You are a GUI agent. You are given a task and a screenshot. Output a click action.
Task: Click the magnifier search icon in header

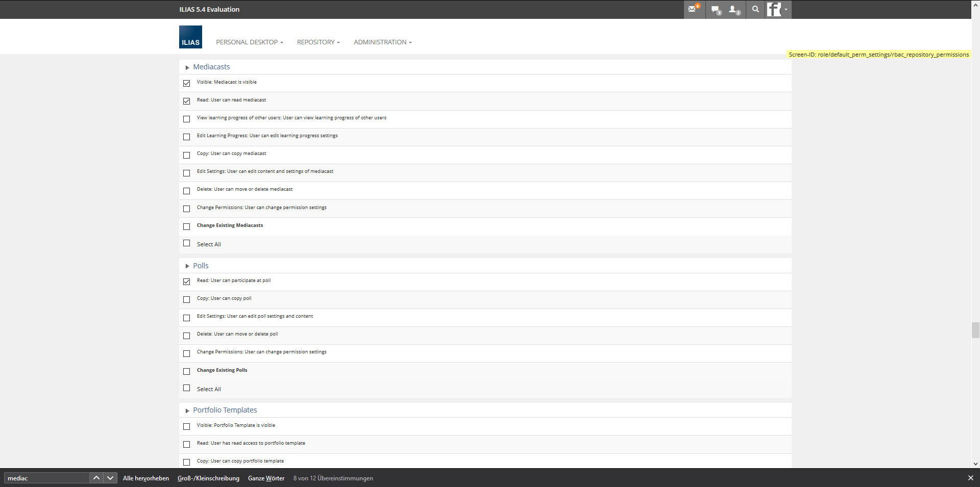point(755,9)
